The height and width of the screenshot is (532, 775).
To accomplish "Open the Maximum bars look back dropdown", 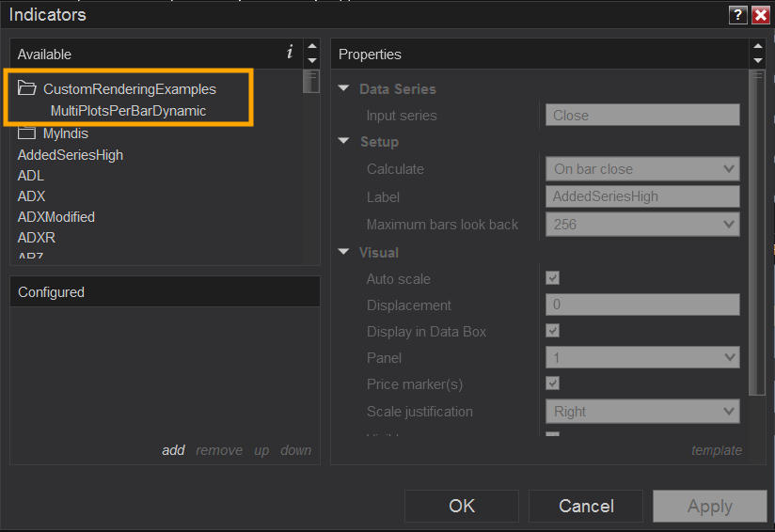I will (642, 225).
